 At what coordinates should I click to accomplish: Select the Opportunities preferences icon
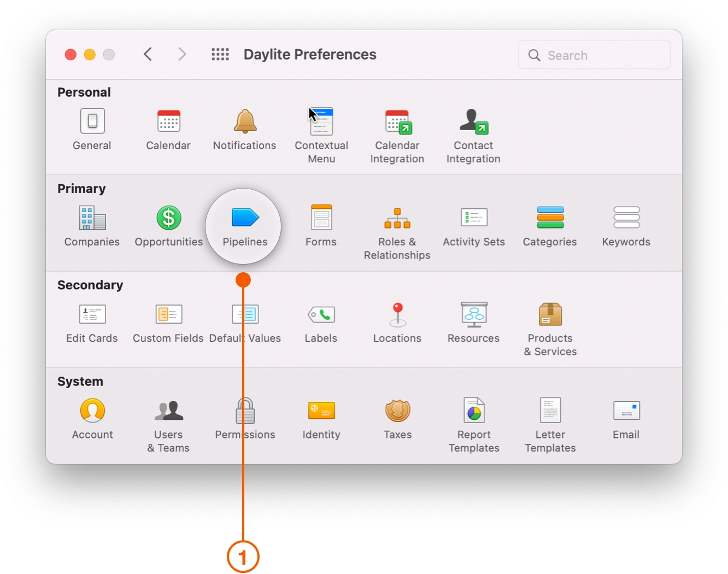coord(168,219)
